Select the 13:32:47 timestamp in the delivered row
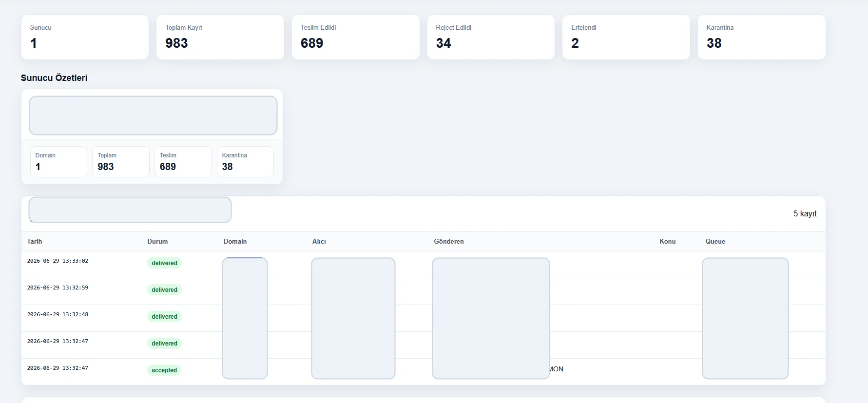Image resolution: width=868 pixels, height=403 pixels. (58, 342)
